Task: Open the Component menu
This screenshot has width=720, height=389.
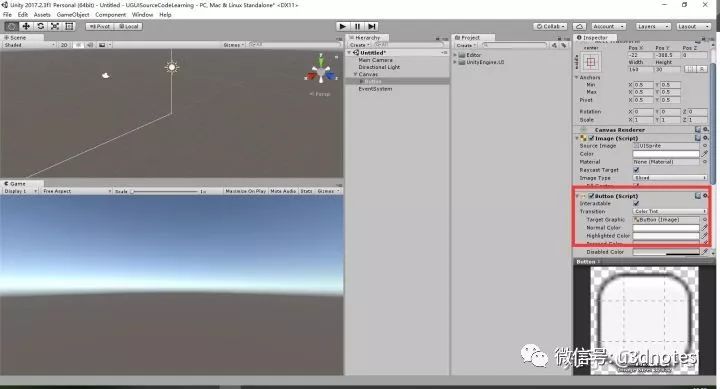Action: pos(111,15)
